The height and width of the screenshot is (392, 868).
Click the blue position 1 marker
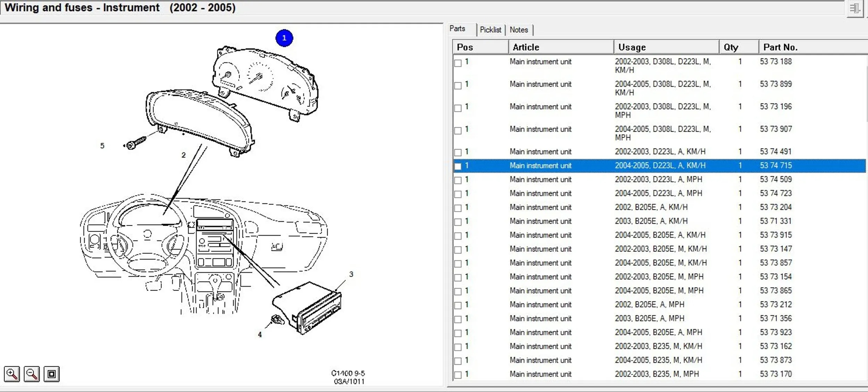[284, 38]
